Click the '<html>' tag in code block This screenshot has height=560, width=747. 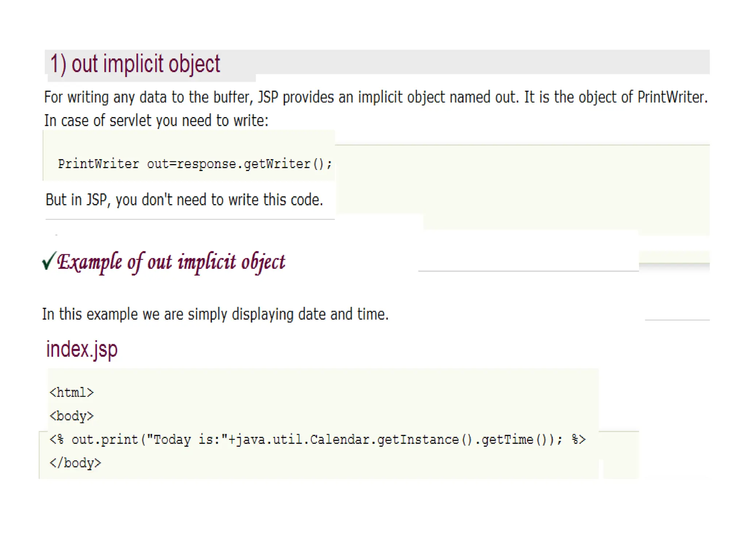[71, 393]
